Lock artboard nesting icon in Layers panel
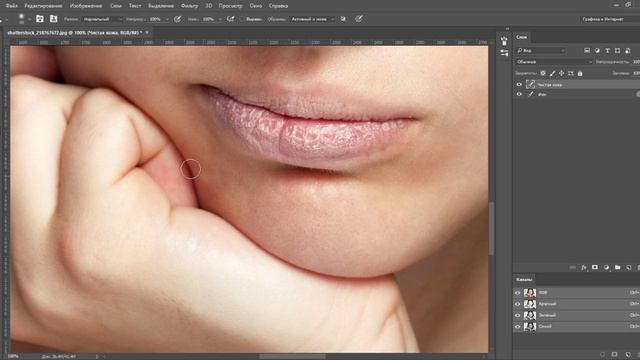Image resolution: width=640 pixels, height=360 pixels. click(x=571, y=73)
